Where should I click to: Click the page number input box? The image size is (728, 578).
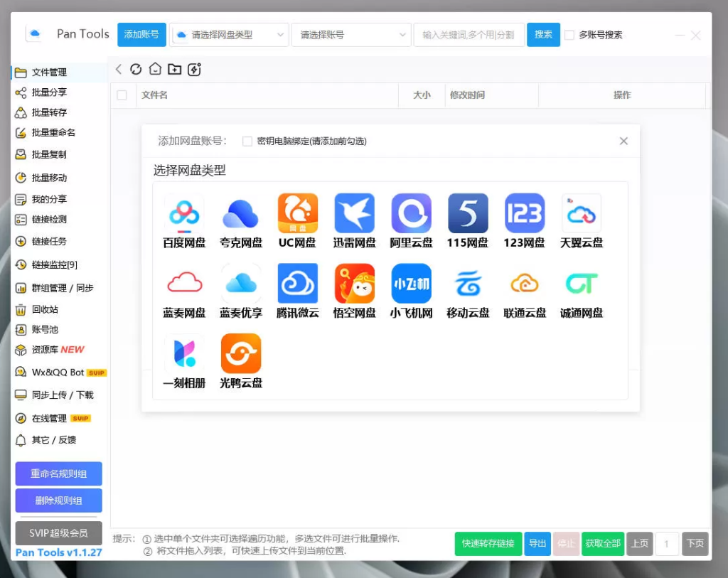click(x=667, y=544)
